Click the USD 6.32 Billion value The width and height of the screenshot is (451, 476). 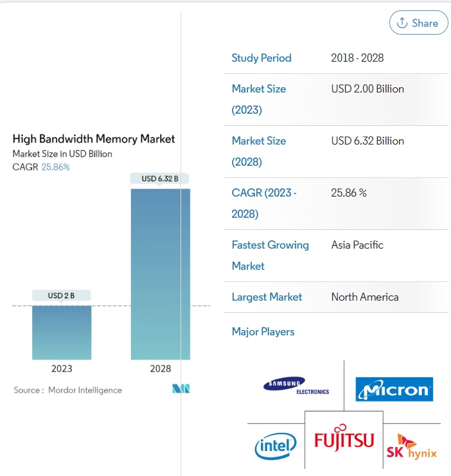tap(367, 141)
